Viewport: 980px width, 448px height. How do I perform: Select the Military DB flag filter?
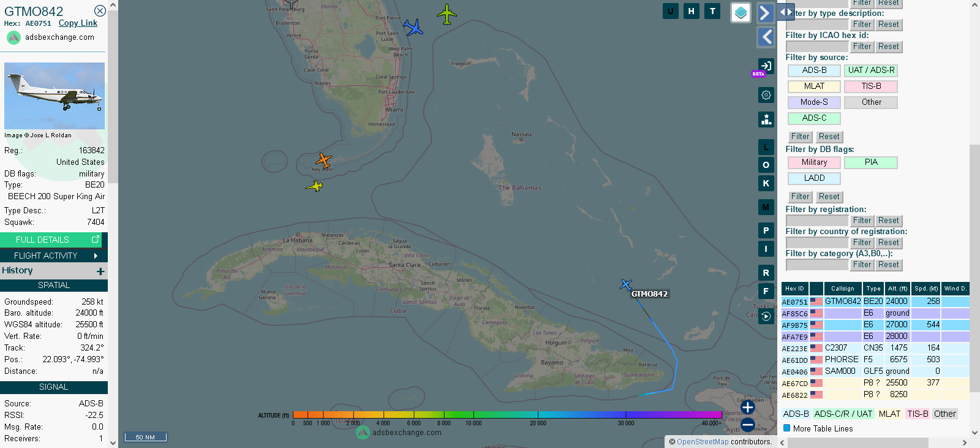coord(814,162)
